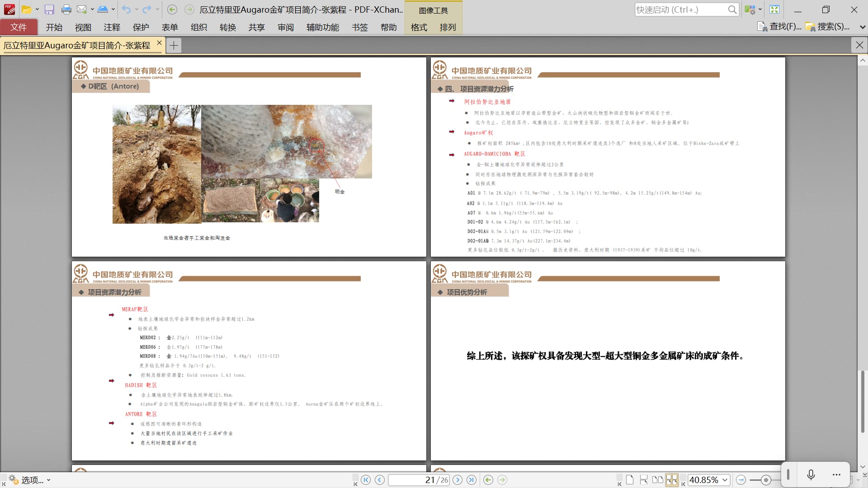Expand the email send dropdown arrow
Screen dimensions: 868x488
[92, 9]
